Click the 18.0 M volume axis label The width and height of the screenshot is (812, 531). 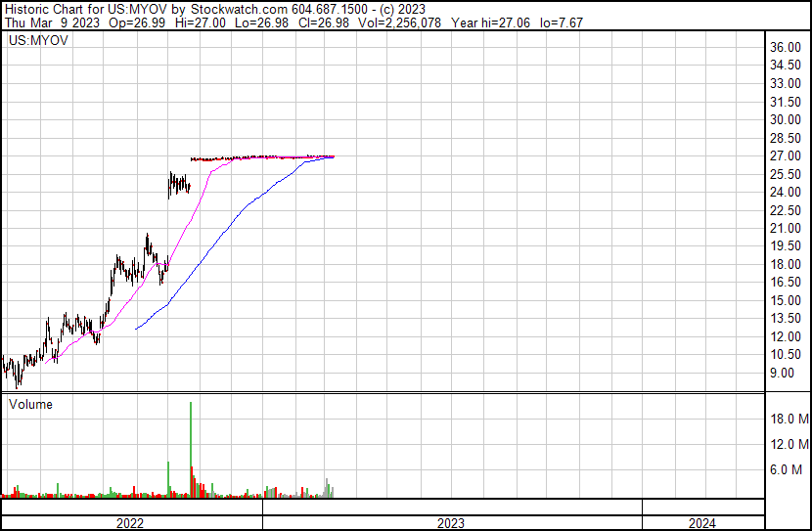789,419
